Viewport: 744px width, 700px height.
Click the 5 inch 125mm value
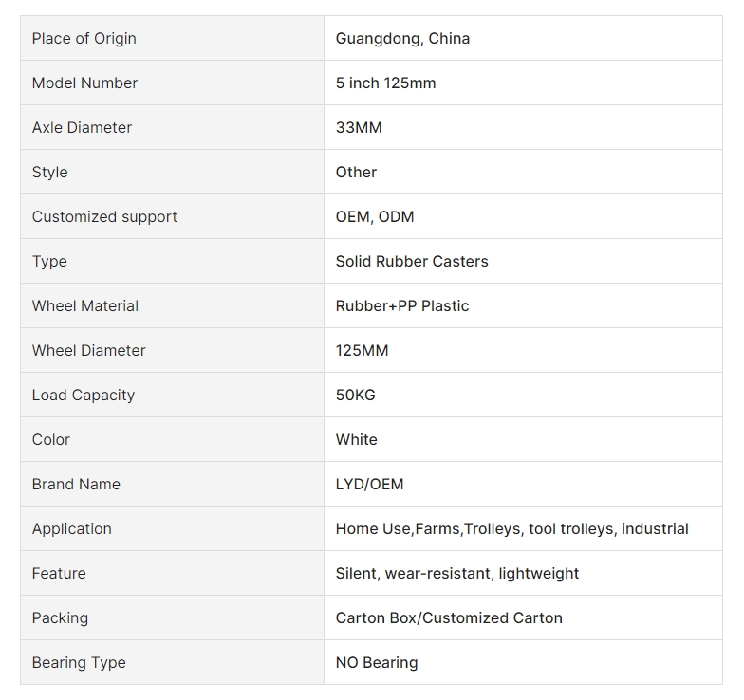[385, 83]
